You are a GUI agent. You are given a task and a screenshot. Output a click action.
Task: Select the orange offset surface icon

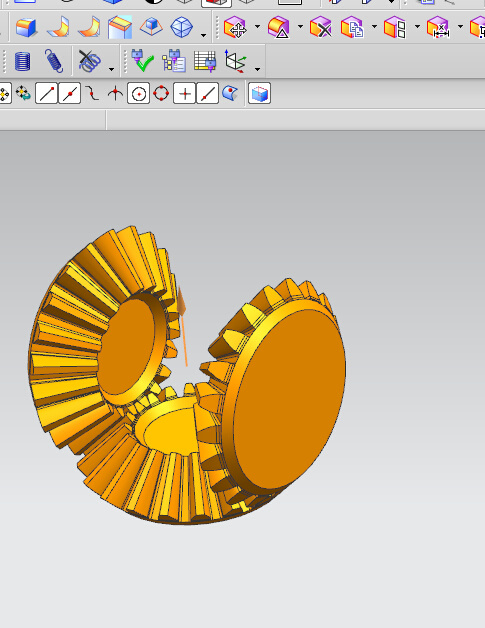click(89, 27)
